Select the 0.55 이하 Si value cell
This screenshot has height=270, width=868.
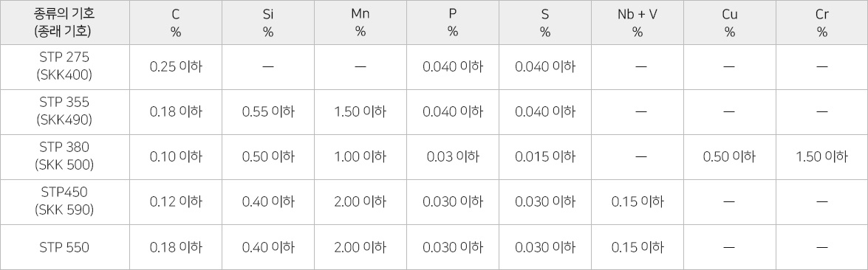[x=268, y=112]
